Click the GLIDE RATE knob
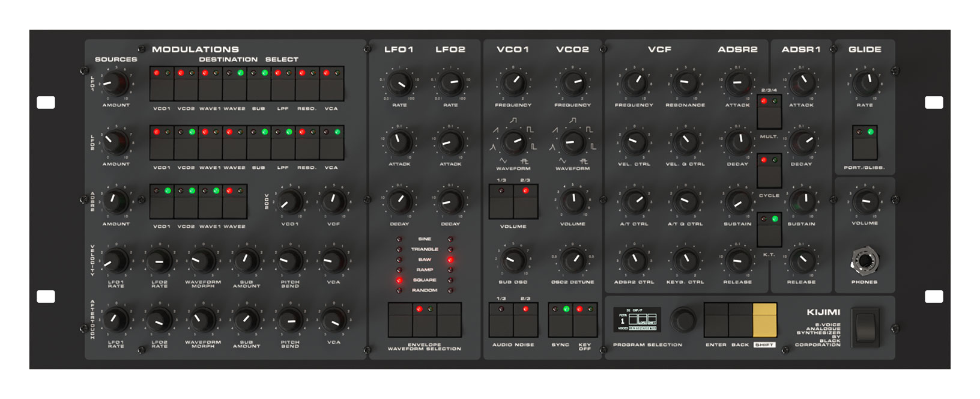 pyautogui.click(x=865, y=84)
